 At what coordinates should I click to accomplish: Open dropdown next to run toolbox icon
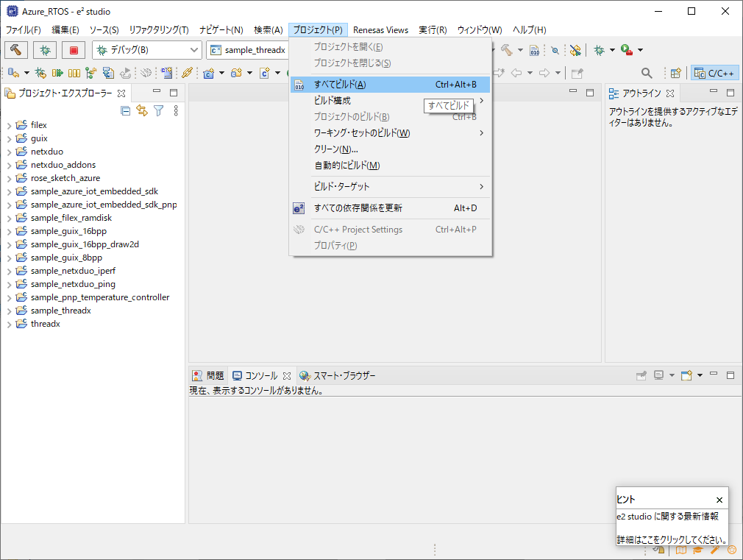point(640,50)
